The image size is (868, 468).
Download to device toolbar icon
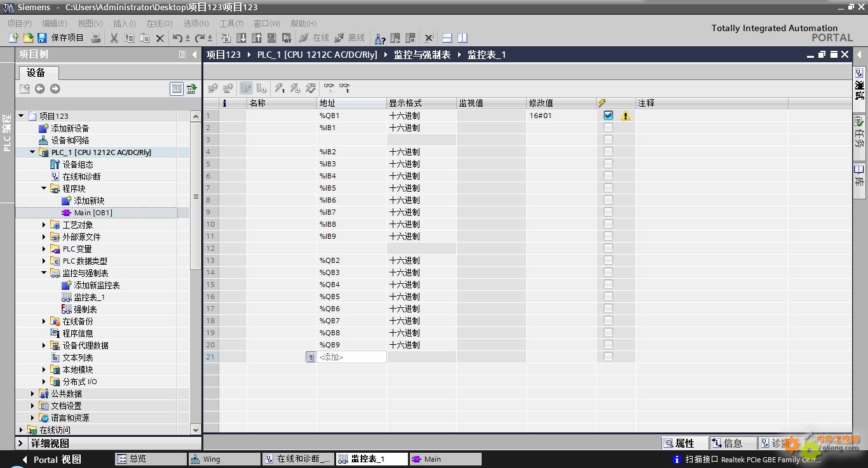[241, 38]
